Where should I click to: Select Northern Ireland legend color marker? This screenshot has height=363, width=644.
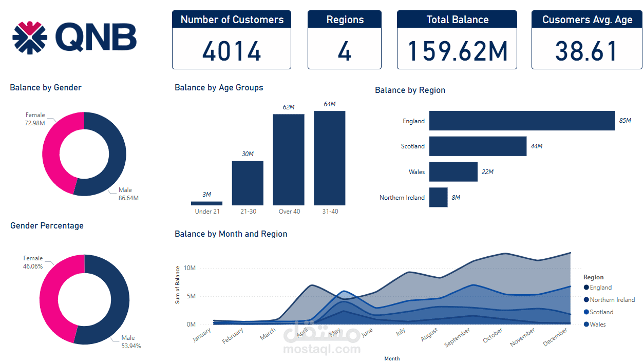pos(586,300)
